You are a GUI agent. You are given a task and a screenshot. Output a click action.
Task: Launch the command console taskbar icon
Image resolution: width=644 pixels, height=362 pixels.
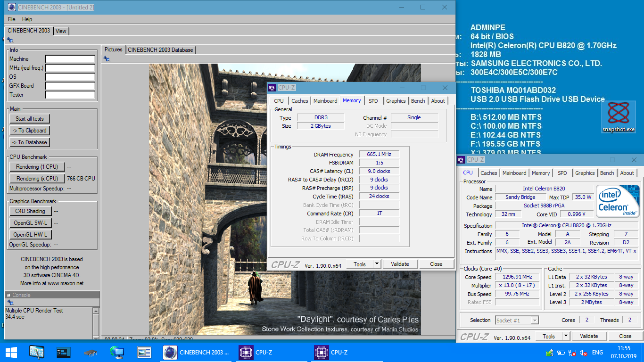63,352
